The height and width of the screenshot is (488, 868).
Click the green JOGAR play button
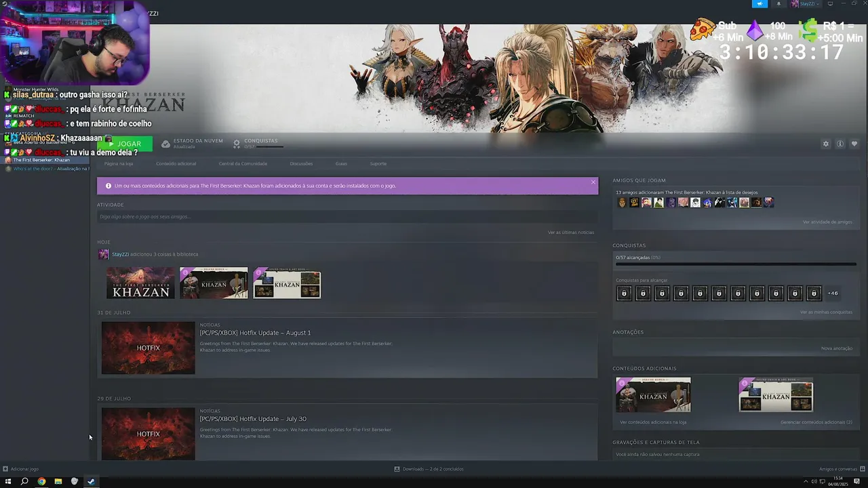point(125,144)
